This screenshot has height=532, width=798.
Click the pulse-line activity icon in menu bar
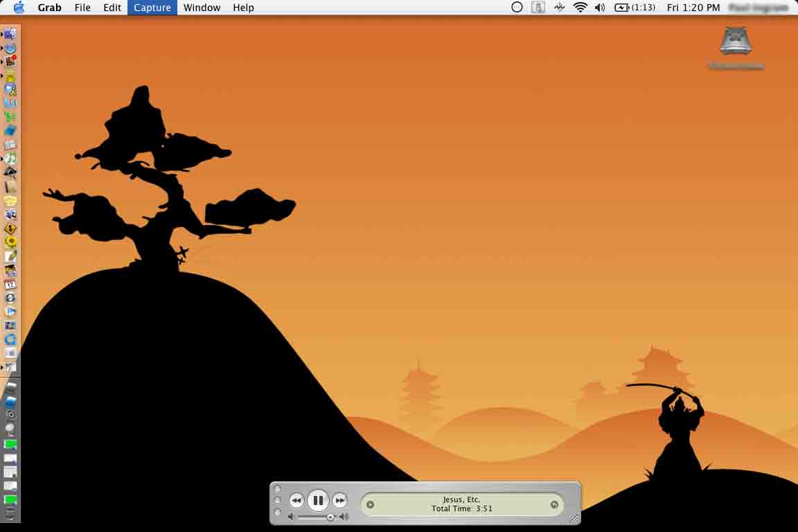(x=559, y=7)
